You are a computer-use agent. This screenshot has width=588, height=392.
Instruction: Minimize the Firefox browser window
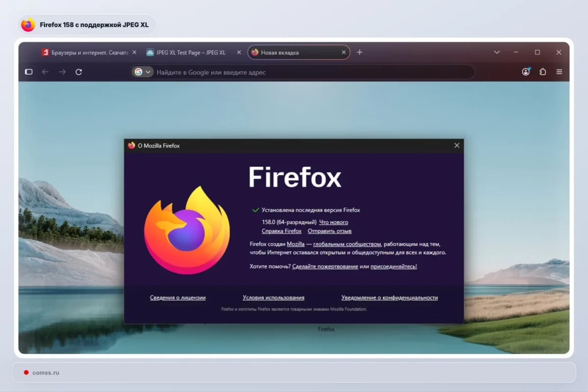pos(516,52)
